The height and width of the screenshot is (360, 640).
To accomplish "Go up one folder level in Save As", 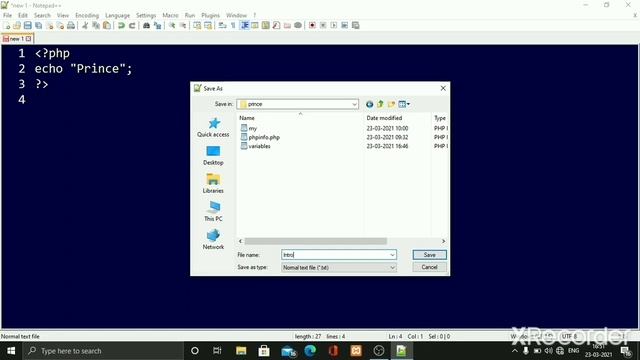I will tap(380, 104).
